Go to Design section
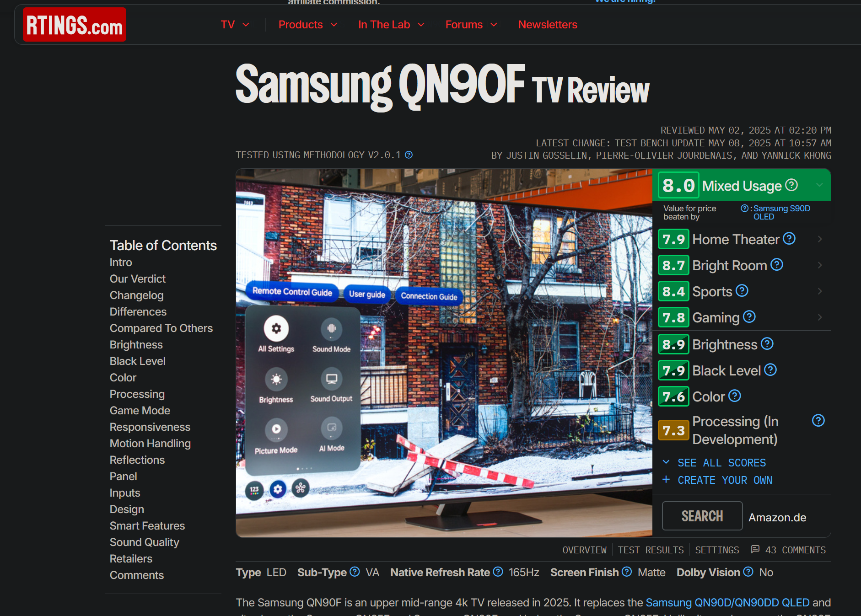Screen dimensions: 861x616 tap(127, 509)
